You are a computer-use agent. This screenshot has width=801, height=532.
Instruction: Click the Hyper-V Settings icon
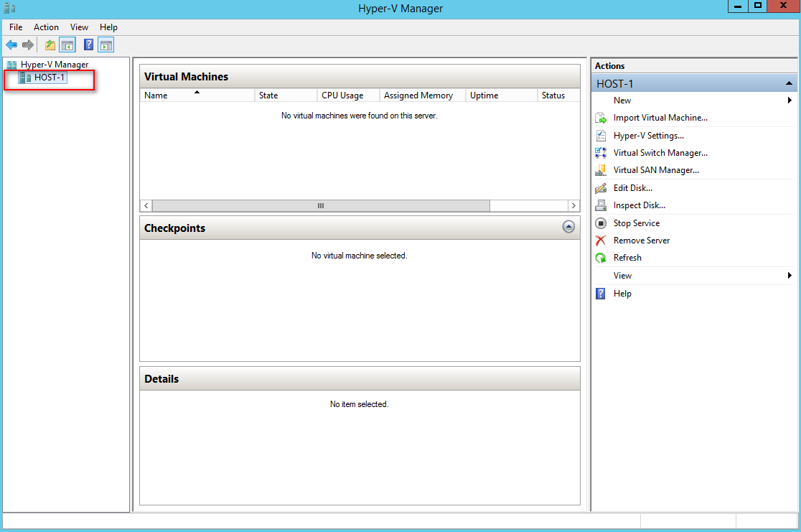[x=601, y=136]
